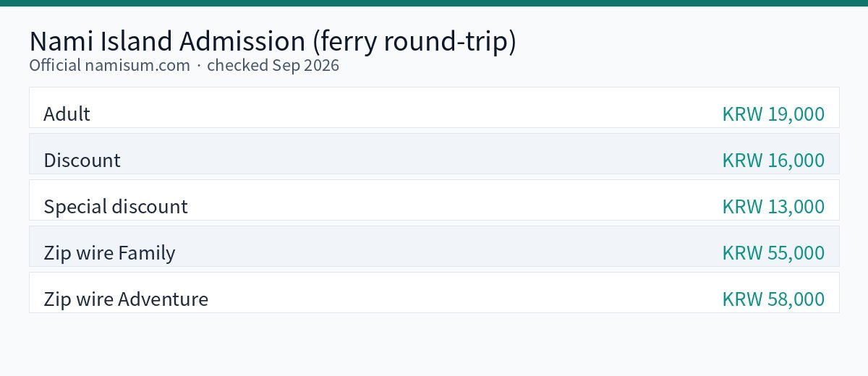Click blank middle of the Adult row
Viewport: 868px width, 376px height.
coord(434,108)
